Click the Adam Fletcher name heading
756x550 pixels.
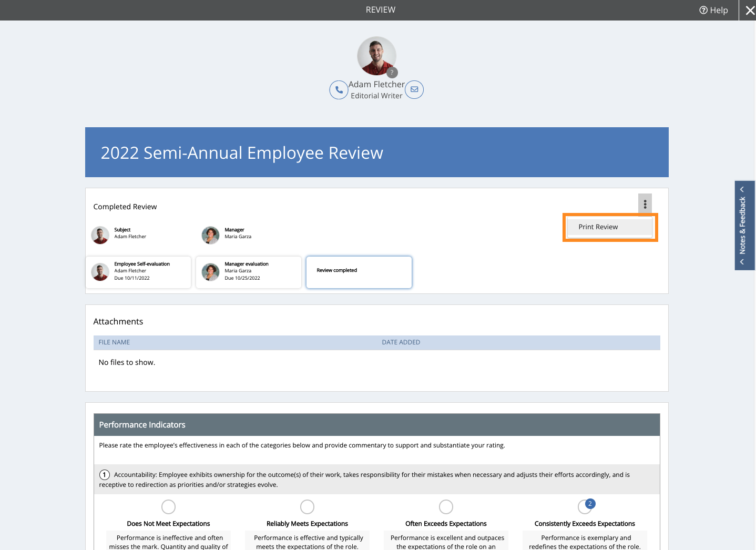[376, 85]
